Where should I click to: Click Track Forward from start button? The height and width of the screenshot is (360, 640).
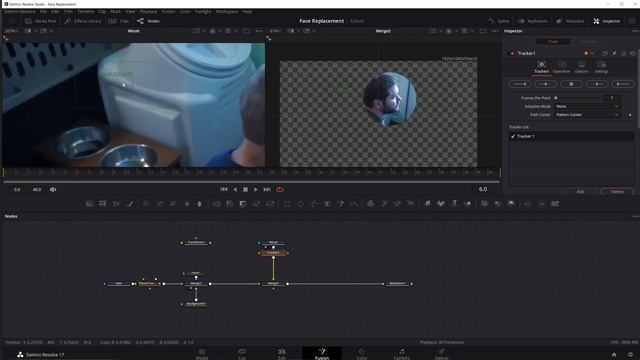tap(622, 84)
